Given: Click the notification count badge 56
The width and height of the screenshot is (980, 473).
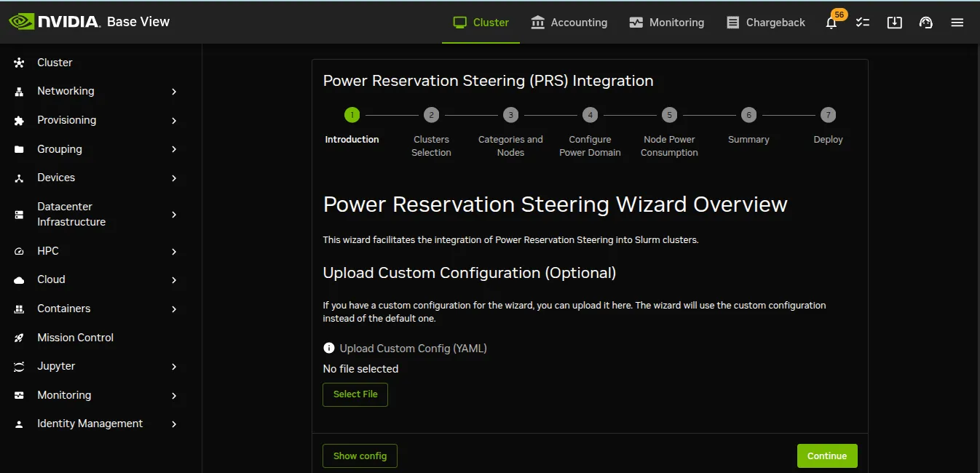Looking at the screenshot, I should click(839, 15).
